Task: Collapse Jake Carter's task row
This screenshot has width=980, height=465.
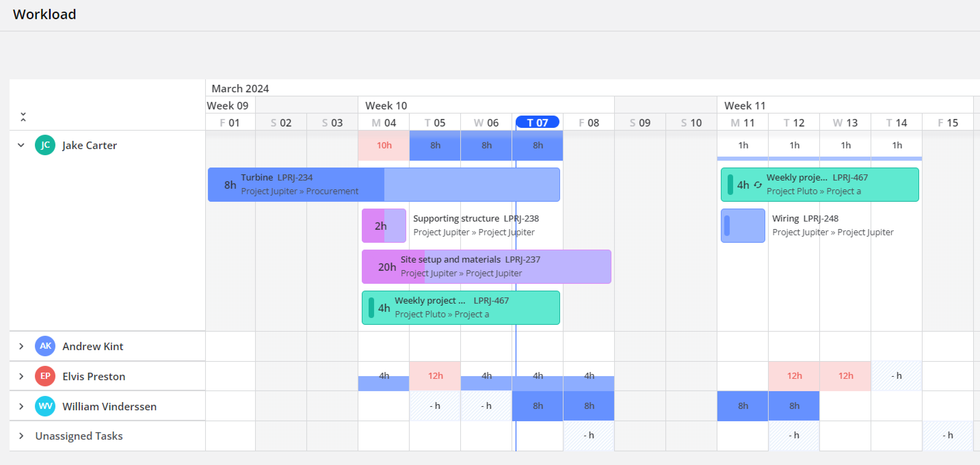Action: tap(21, 145)
